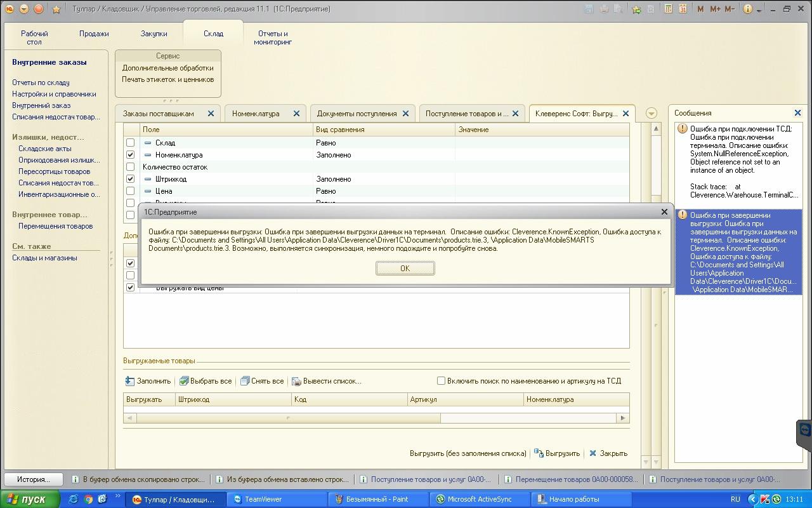Expand hidden quick launch icons chevron
This screenshot has width=812, height=508.
(117, 497)
